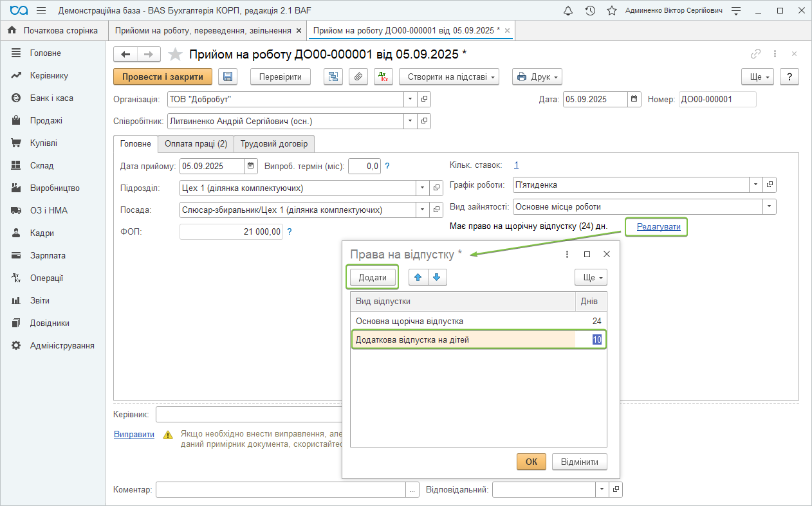
Task: Move vacation row up with blue arrow
Action: [418, 277]
